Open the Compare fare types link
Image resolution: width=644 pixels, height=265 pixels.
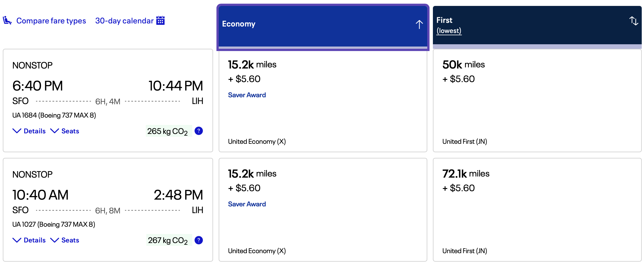tap(52, 21)
